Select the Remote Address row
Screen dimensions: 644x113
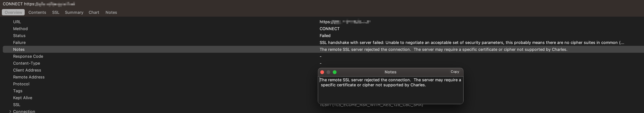coord(160,77)
